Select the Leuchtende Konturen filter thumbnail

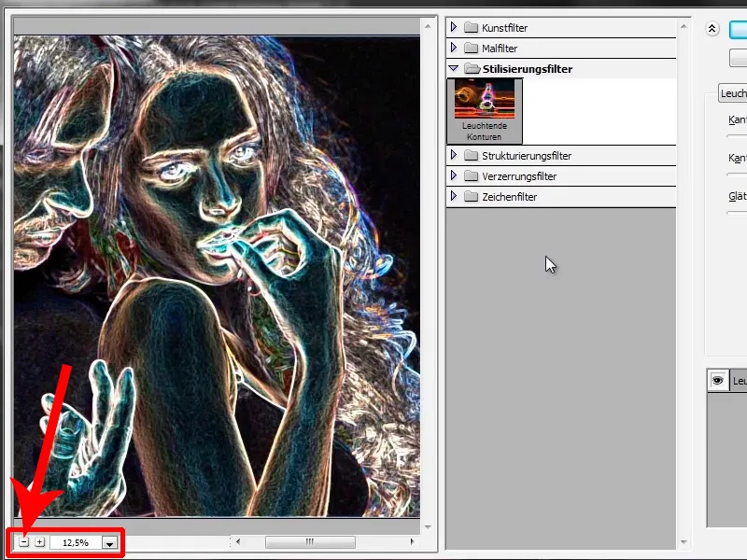(x=485, y=111)
